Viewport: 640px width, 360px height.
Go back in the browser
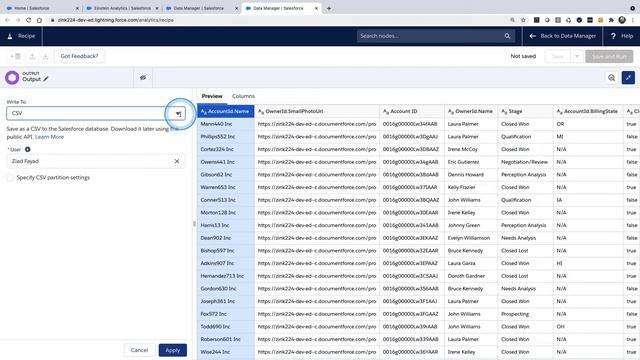7,20
